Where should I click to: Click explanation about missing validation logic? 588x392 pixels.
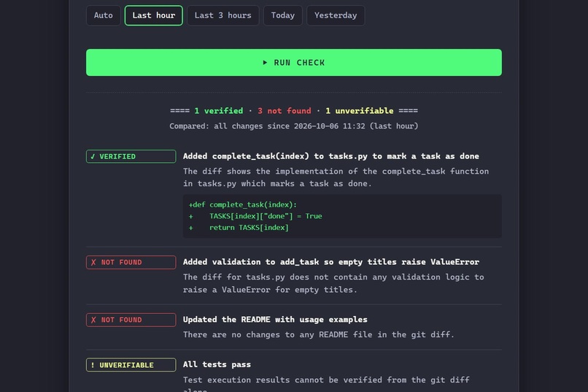pyautogui.click(x=333, y=283)
